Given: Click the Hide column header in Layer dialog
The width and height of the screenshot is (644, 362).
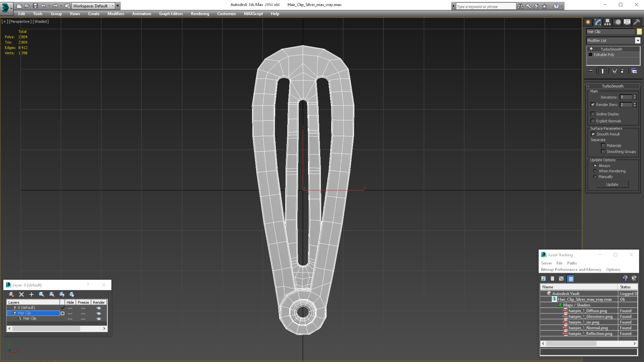Looking at the screenshot, I should tap(70, 302).
